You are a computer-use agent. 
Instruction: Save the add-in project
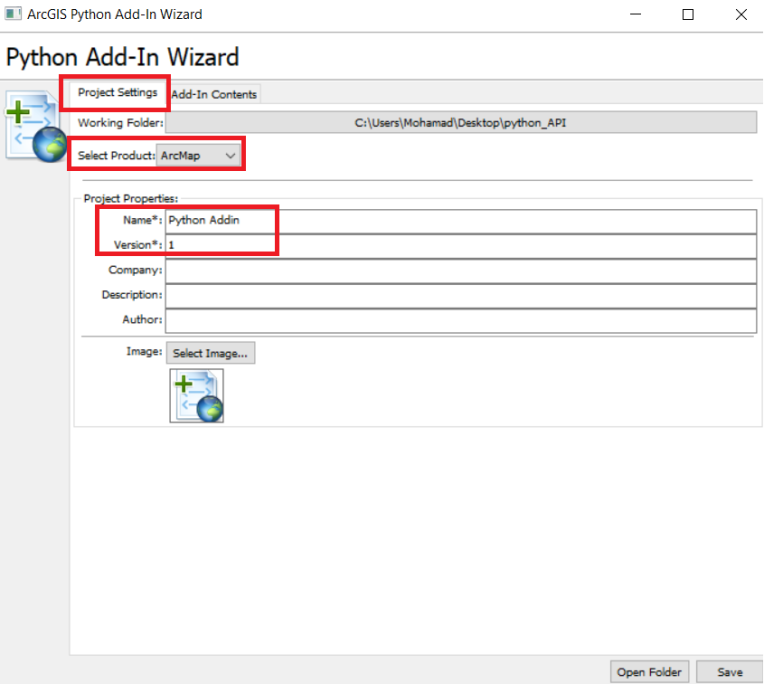729,672
